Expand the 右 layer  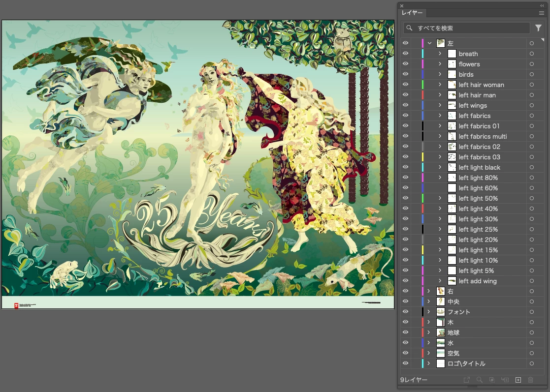(x=429, y=291)
